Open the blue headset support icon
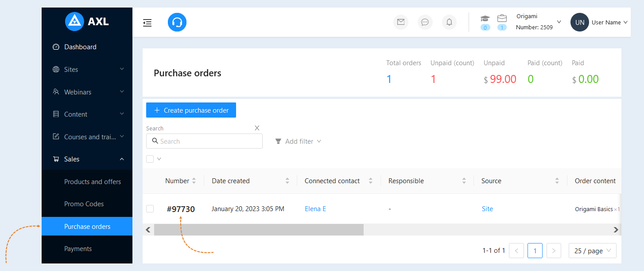The width and height of the screenshot is (644, 271). 177,22
